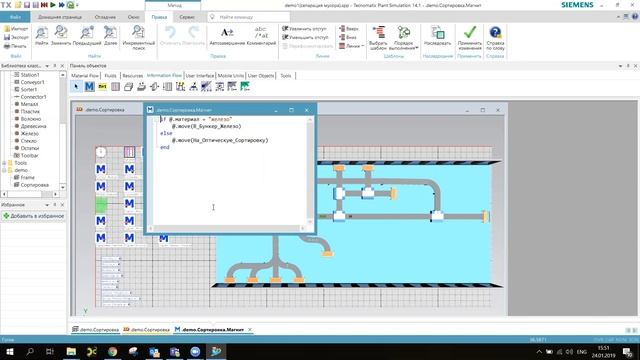Click the Inherit (Наследовать) icon
This screenshot has height=360, width=640.
(x=438, y=33)
